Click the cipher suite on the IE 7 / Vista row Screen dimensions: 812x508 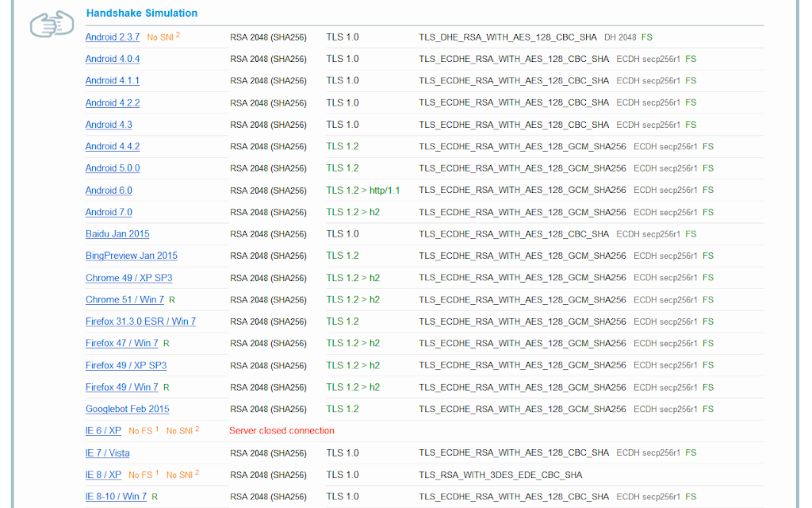point(514,453)
